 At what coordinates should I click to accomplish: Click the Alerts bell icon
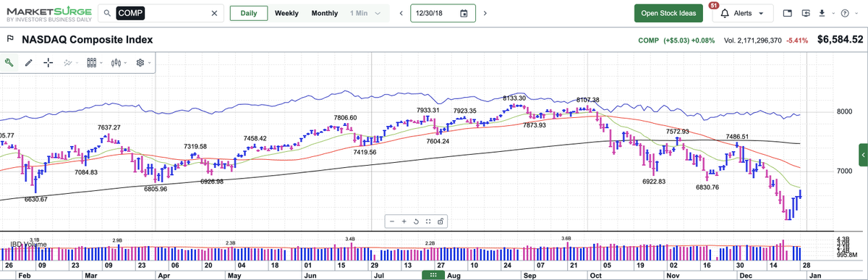[x=725, y=13]
